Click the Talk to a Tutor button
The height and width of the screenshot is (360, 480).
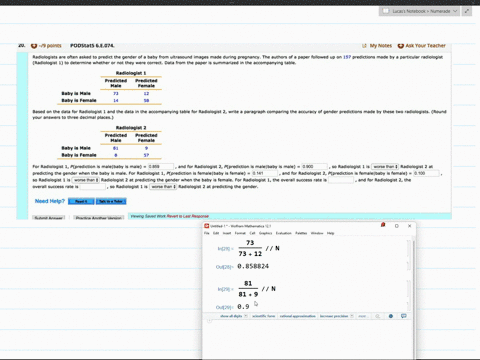click(x=111, y=201)
